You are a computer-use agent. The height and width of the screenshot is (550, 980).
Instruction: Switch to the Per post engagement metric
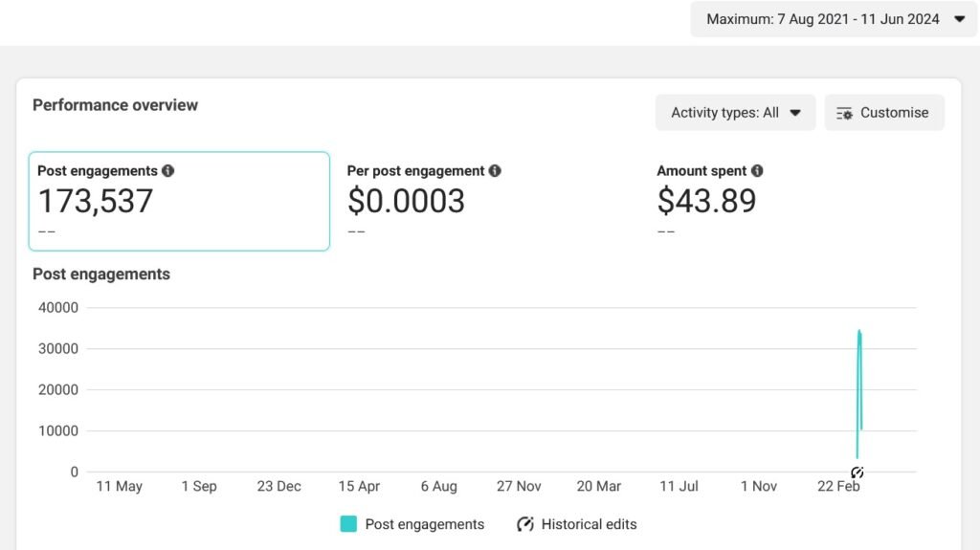click(423, 201)
